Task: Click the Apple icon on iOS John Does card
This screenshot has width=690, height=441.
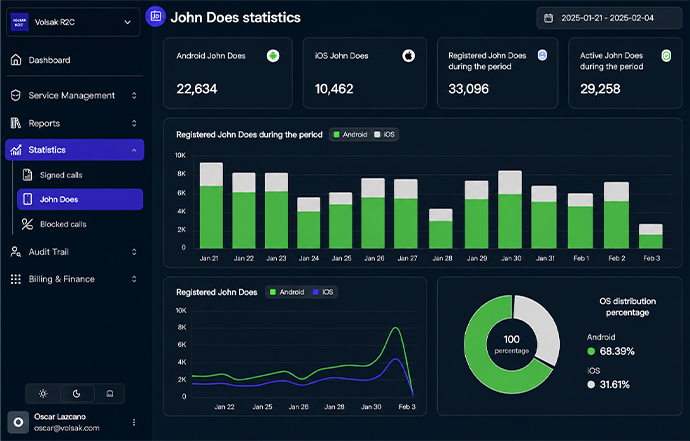Action: 408,56
